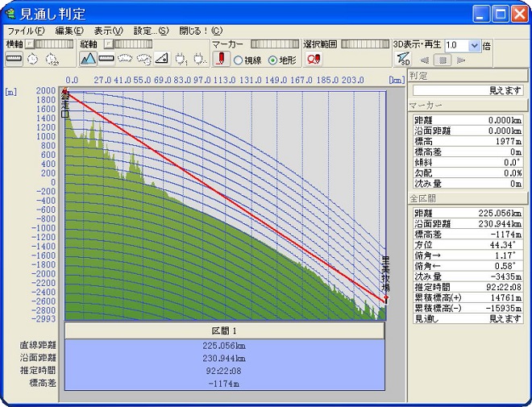Click the 閉じる！(C) menu item
This screenshot has height=407, width=532.
coord(201,31)
